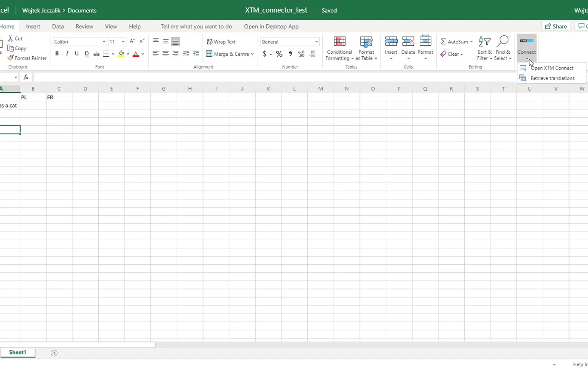Click the Insert function fx icon
Screen dimensions: 588x368
click(26, 77)
